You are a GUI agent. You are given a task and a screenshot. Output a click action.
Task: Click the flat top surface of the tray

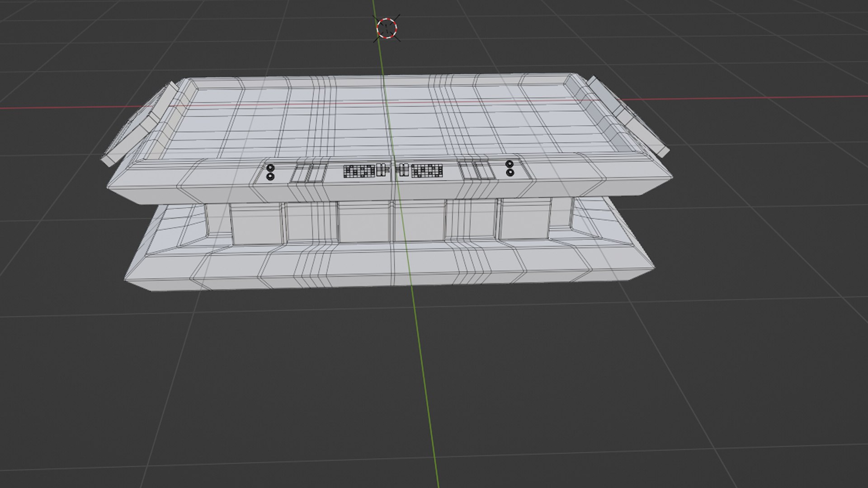pos(389,120)
